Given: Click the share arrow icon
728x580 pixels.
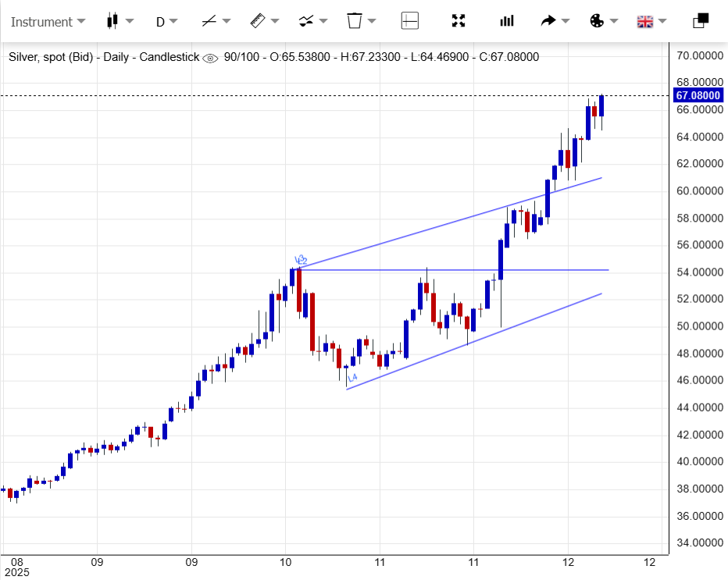Looking at the screenshot, I should tap(548, 21).
